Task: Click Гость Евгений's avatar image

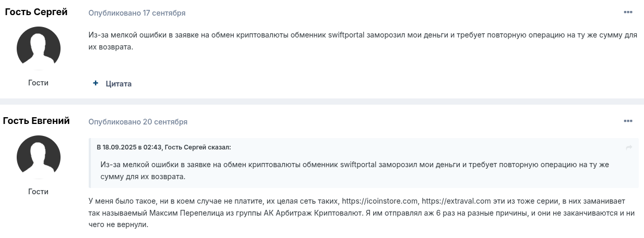Action: pos(39,157)
